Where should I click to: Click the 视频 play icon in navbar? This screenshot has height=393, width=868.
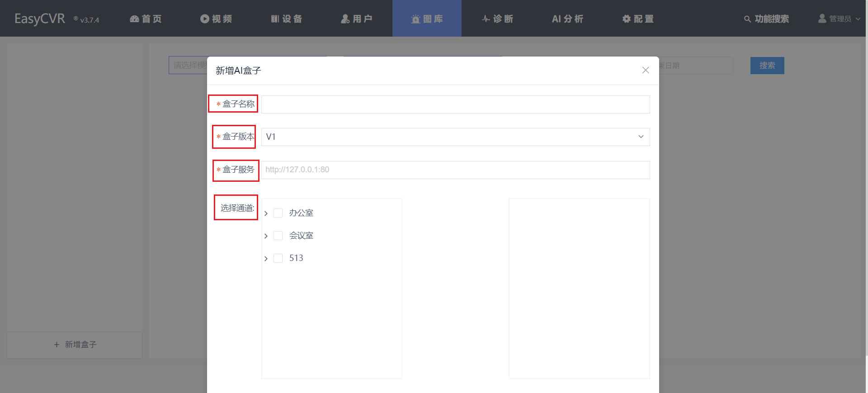tap(205, 19)
